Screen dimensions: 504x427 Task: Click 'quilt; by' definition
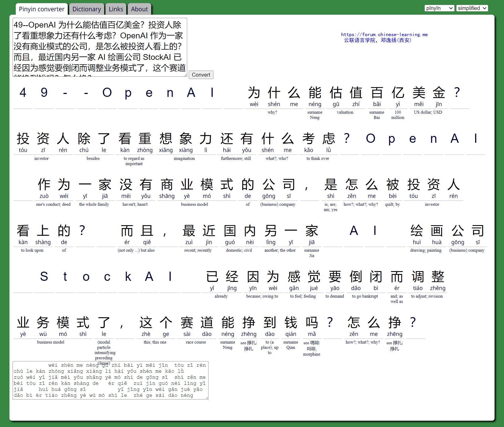pyautogui.click(x=392, y=204)
